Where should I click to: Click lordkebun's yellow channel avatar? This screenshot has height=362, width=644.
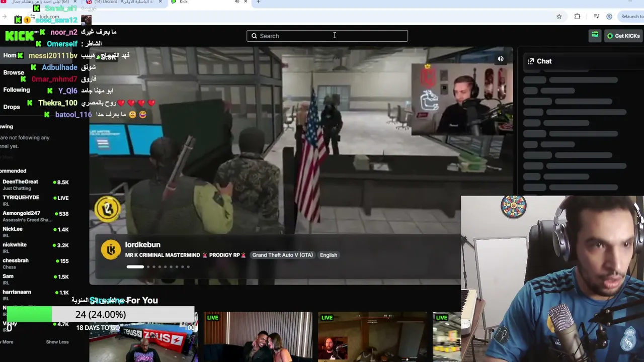click(x=111, y=250)
